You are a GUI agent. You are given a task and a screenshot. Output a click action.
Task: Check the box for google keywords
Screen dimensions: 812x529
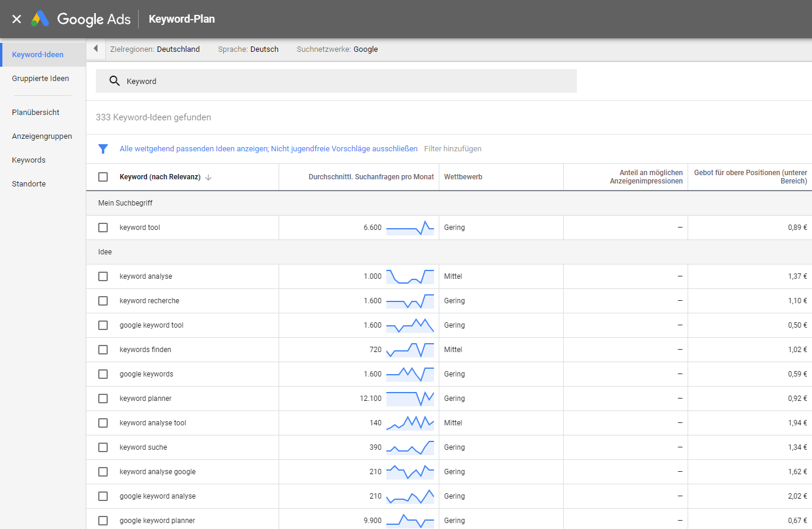click(x=103, y=374)
